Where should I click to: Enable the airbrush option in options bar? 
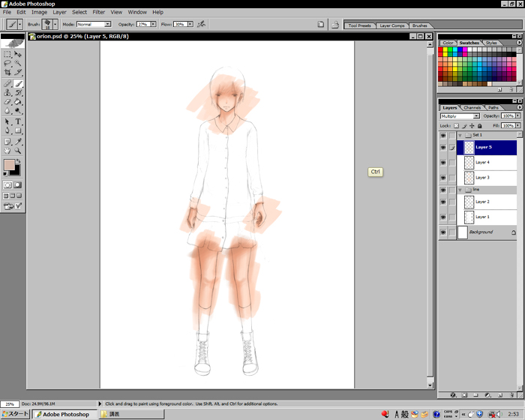201,24
